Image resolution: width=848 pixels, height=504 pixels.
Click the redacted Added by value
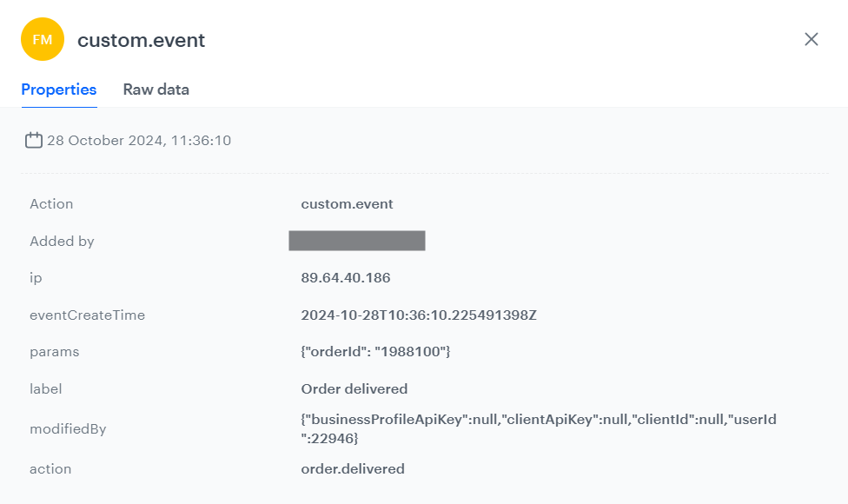[357, 241]
